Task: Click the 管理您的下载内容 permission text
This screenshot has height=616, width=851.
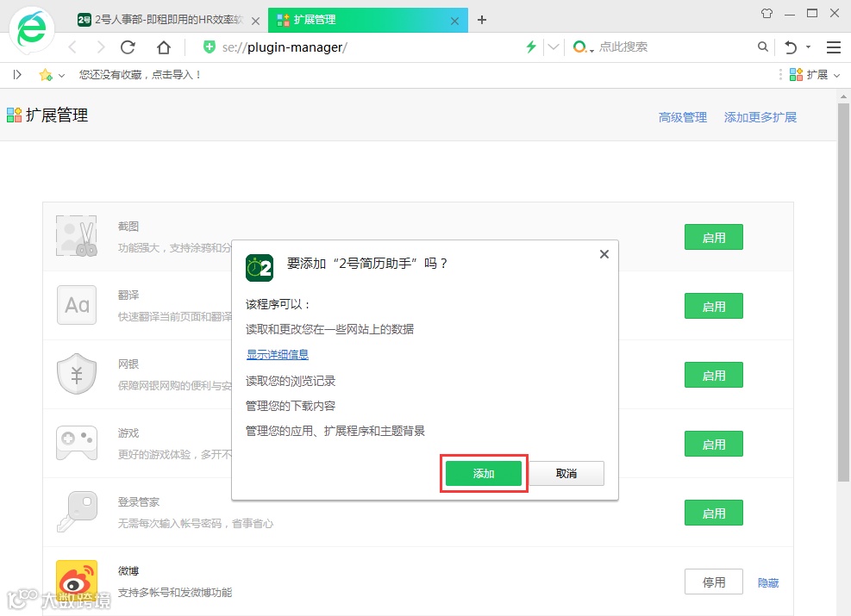Action: pos(291,406)
